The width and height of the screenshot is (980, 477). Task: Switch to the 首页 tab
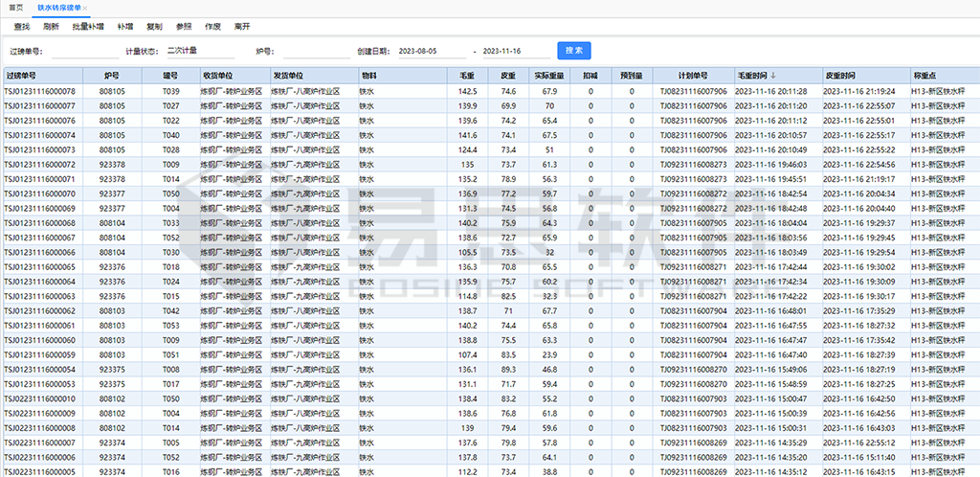point(14,7)
